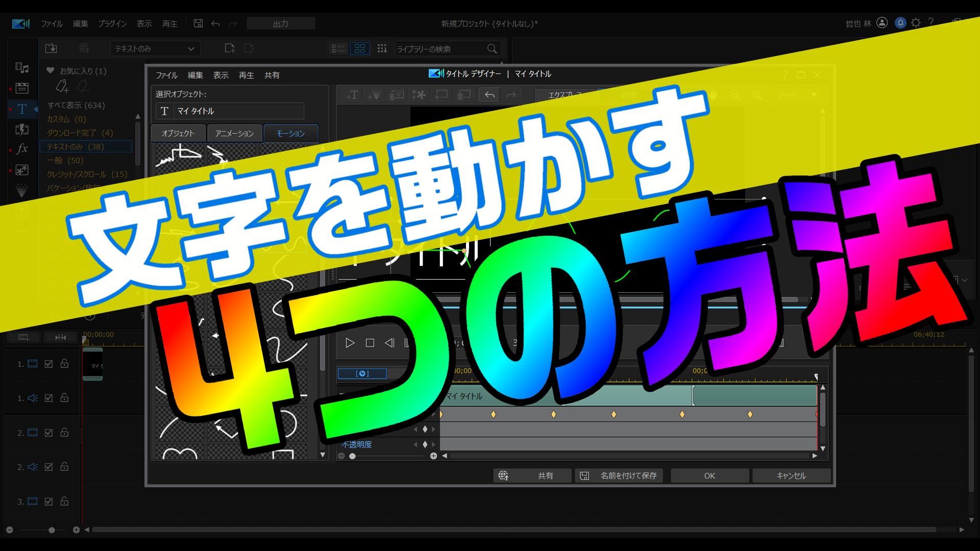Toggle the enable checkbox on video track 1
The image size is (980, 551).
point(48,364)
